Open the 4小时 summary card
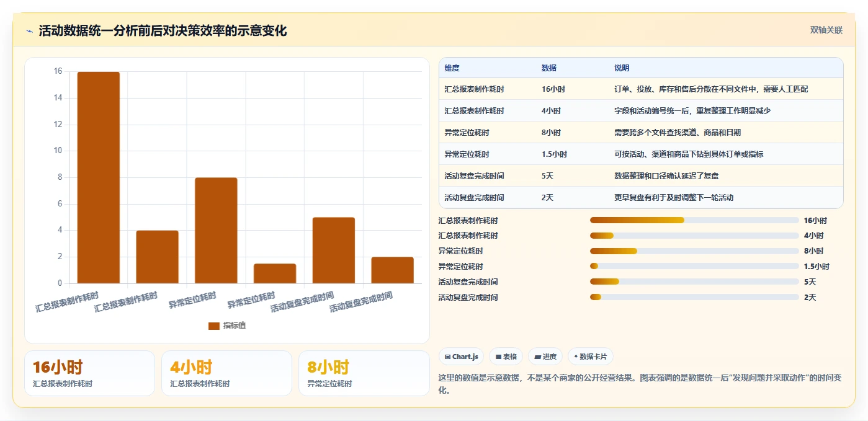The image size is (868, 421). [226, 373]
